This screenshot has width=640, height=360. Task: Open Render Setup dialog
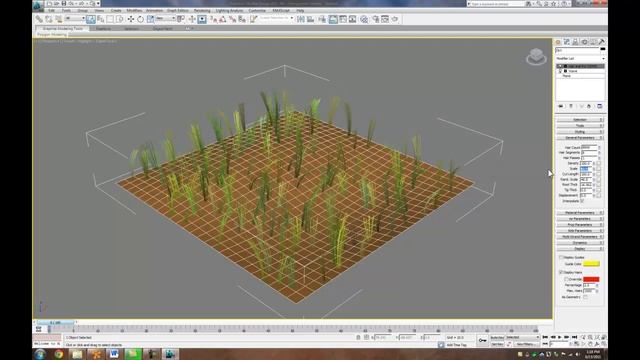pos(376,19)
